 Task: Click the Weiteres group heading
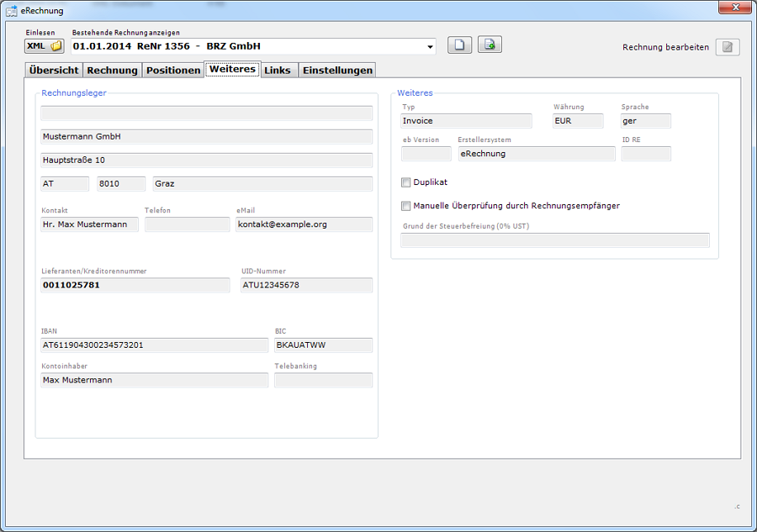pos(415,93)
